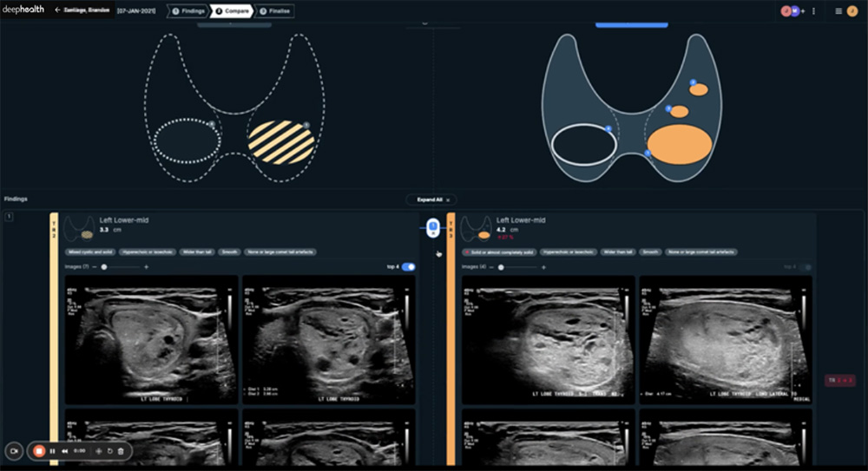The height and width of the screenshot is (471, 868).
Task: Click the recorder camera icon
Action: point(14,451)
